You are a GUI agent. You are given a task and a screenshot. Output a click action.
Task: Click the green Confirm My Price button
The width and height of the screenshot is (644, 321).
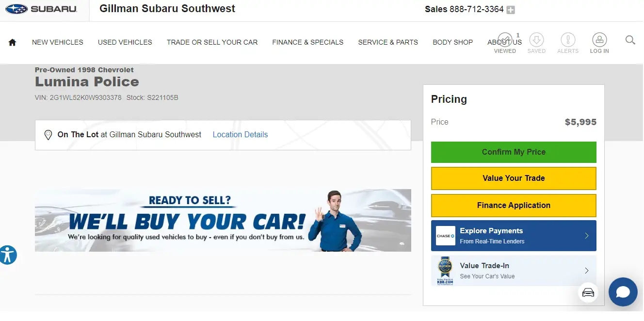coord(514,152)
